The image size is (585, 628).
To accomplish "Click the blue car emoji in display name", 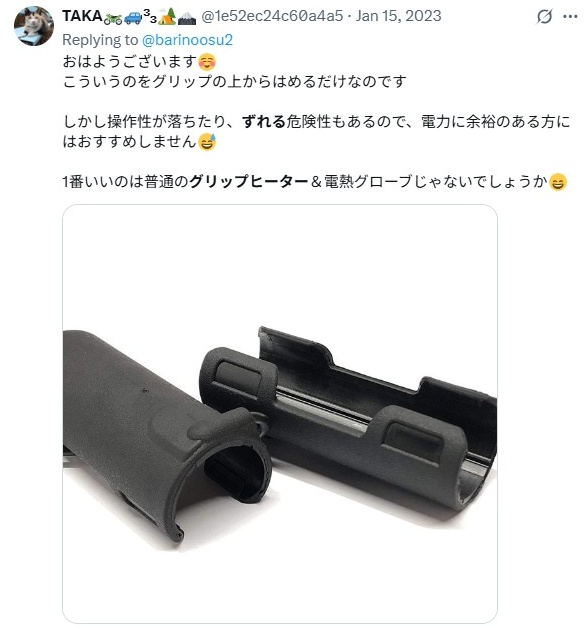I will 133,18.
